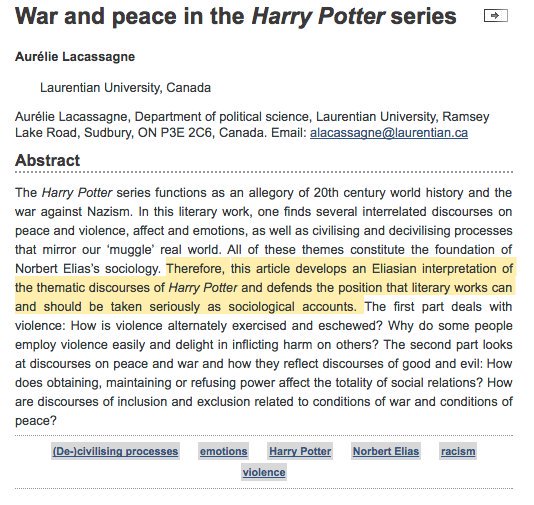The image size is (534, 505).
Task: Click the highlighted phrase sociological accounts
Action: click(292, 306)
